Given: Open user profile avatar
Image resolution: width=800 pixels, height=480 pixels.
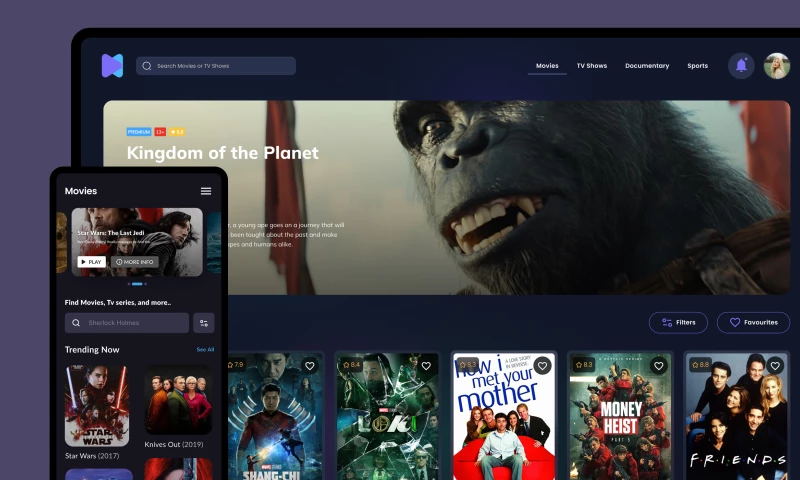Looking at the screenshot, I should [x=777, y=66].
